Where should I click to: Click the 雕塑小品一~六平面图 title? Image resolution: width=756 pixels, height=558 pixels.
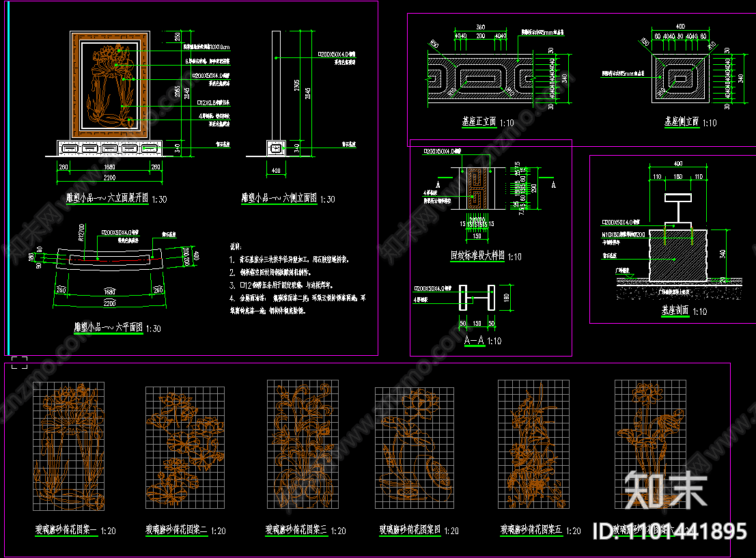click(109, 328)
